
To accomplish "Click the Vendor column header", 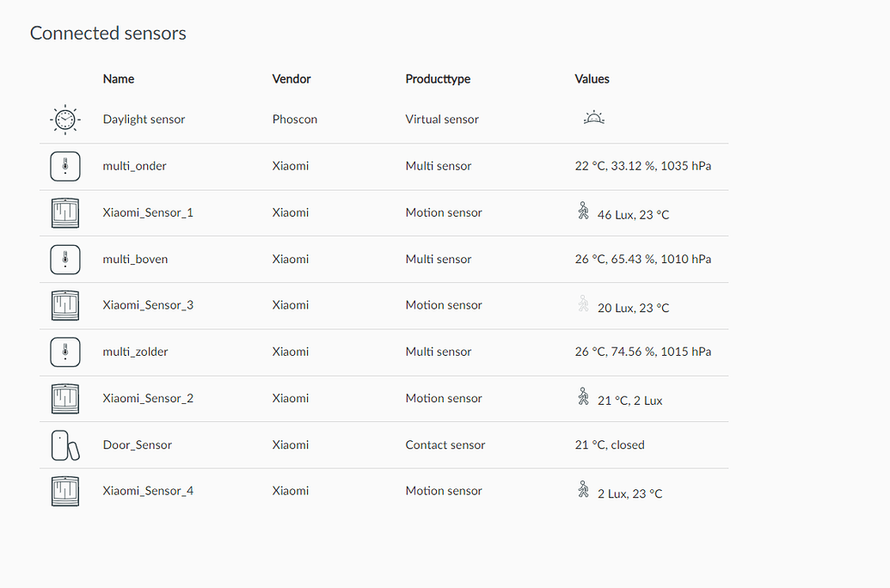I will pos(292,79).
